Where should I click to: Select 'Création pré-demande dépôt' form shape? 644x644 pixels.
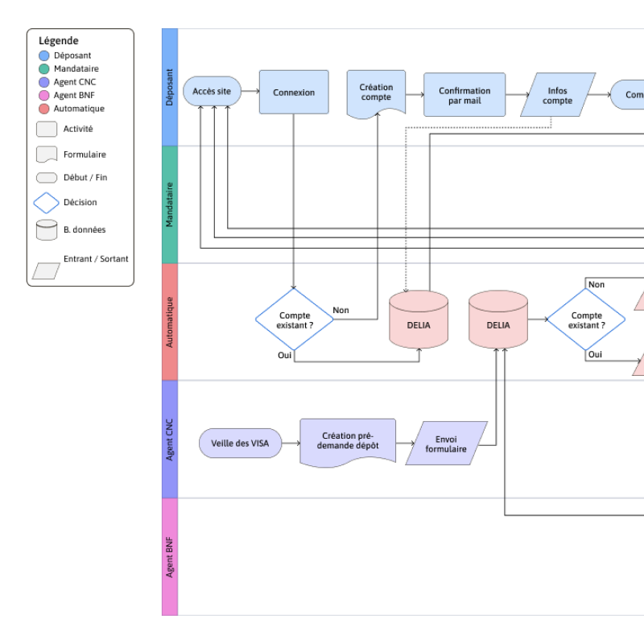348,443
